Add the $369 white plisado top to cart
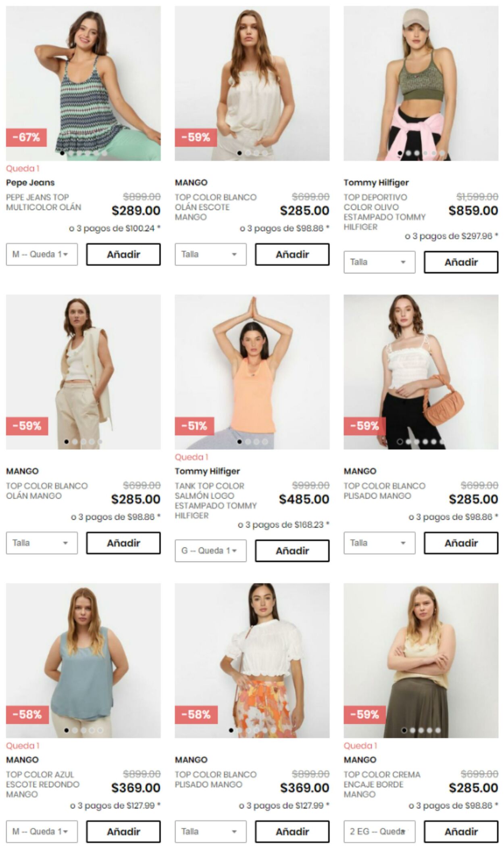 [292, 831]
